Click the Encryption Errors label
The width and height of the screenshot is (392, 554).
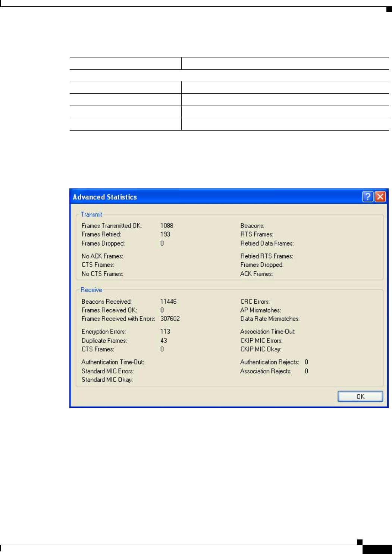tap(104, 332)
